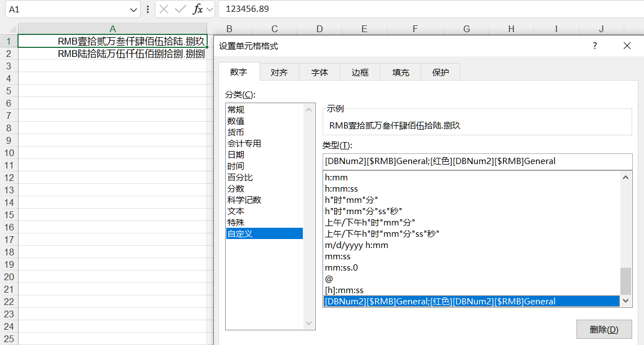Go to the 边框 tab

[360, 72]
